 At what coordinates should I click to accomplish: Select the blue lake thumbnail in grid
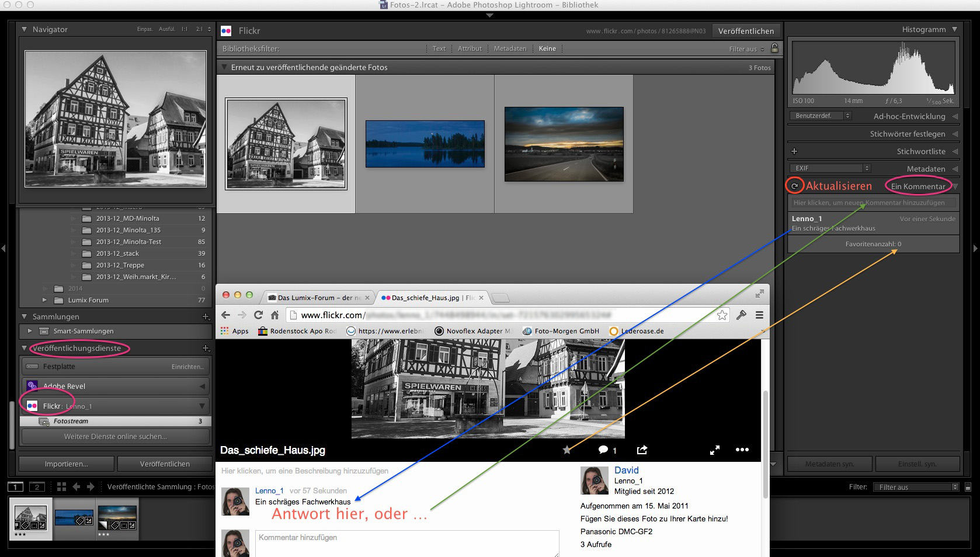[x=425, y=144]
